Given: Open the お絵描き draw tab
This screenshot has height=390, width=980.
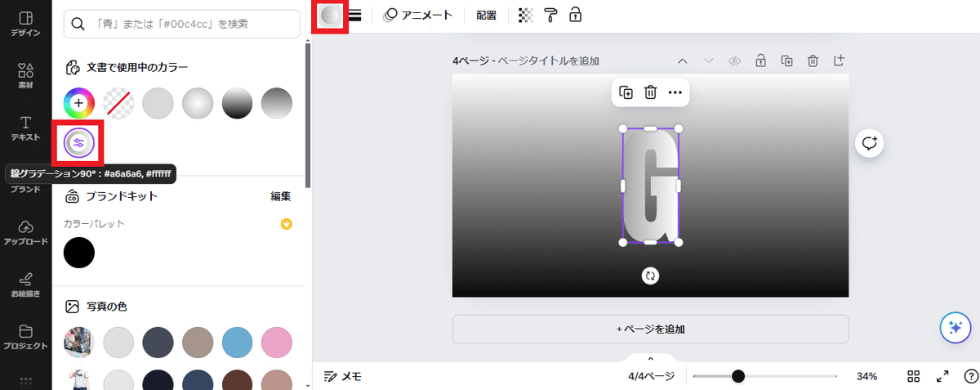Looking at the screenshot, I should coord(25,285).
